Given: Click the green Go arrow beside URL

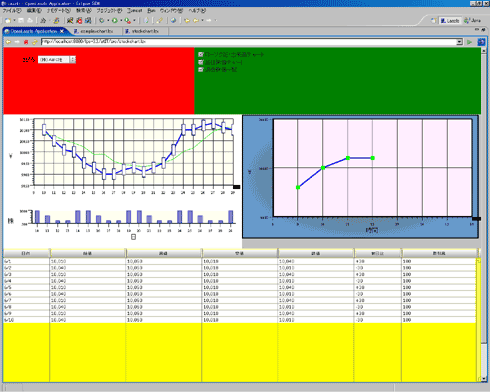Looking at the screenshot, I should [470, 42].
